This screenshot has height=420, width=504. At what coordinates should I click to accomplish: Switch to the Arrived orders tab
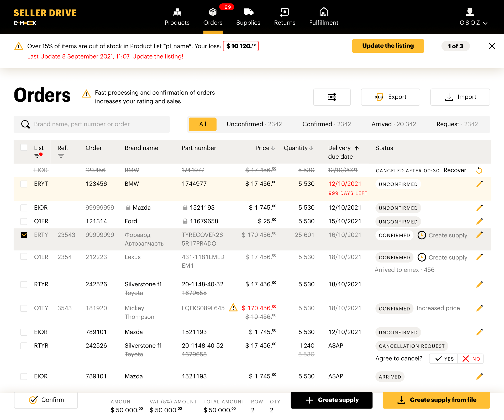pyautogui.click(x=393, y=124)
